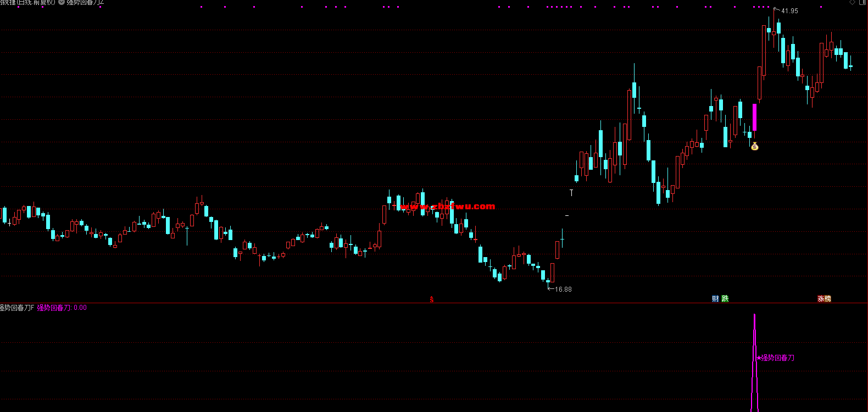The width and height of the screenshot is (868, 412).
Task: Expand the indicator dropdown beside 锐捷 title
Action: (62, 2)
